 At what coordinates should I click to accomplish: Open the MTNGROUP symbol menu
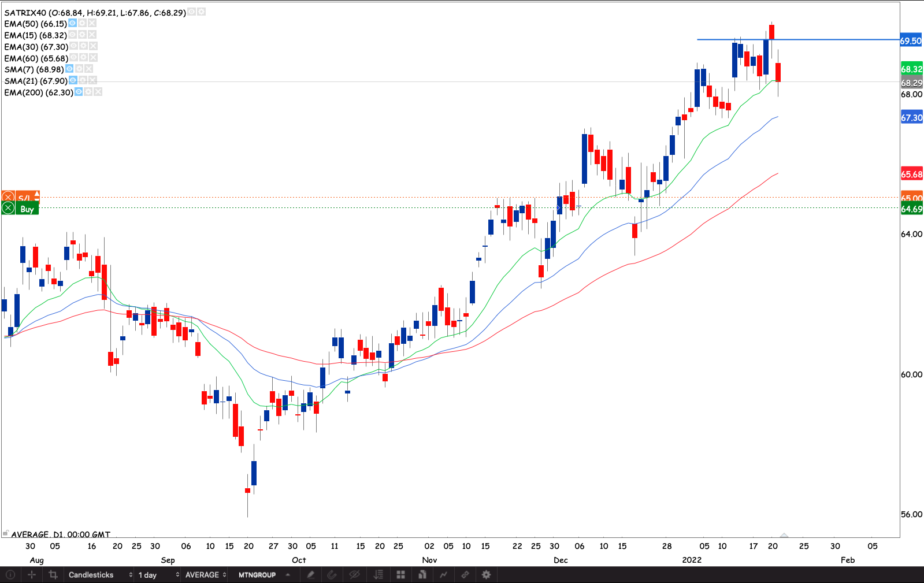tap(263, 574)
